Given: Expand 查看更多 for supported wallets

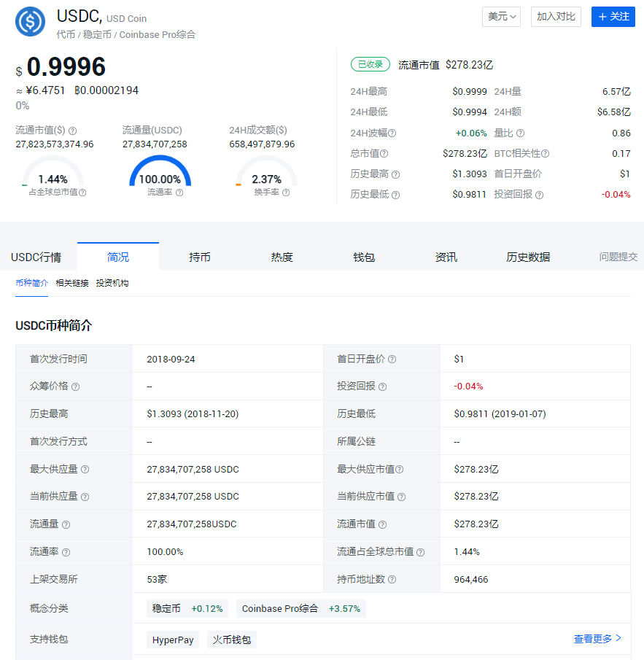Looking at the screenshot, I should point(597,639).
